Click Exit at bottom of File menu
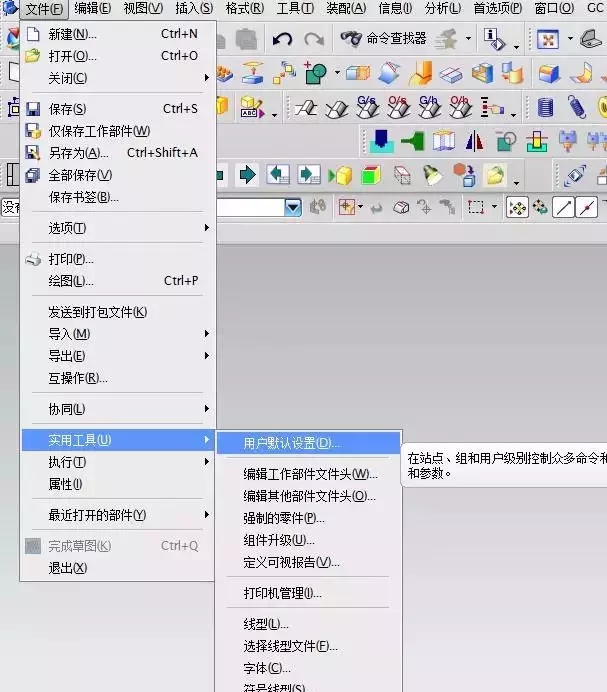607x692 pixels. 68,568
